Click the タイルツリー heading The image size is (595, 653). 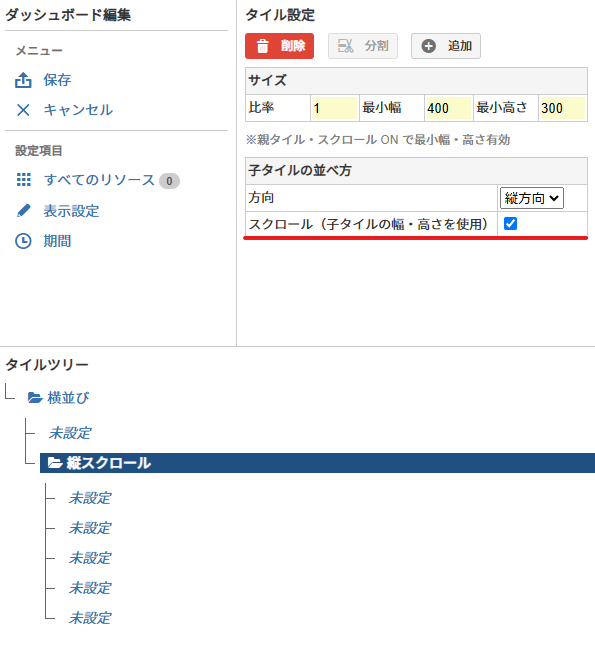click(47, 365)
